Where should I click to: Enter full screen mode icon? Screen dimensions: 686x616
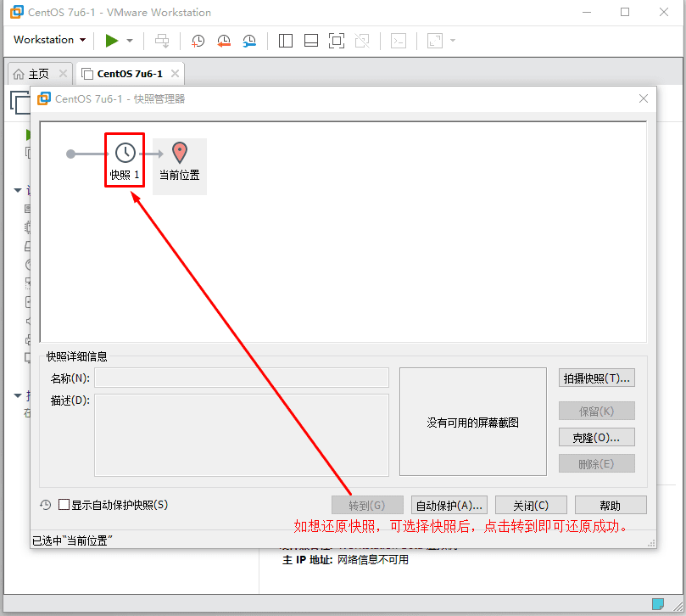[337, 41]
